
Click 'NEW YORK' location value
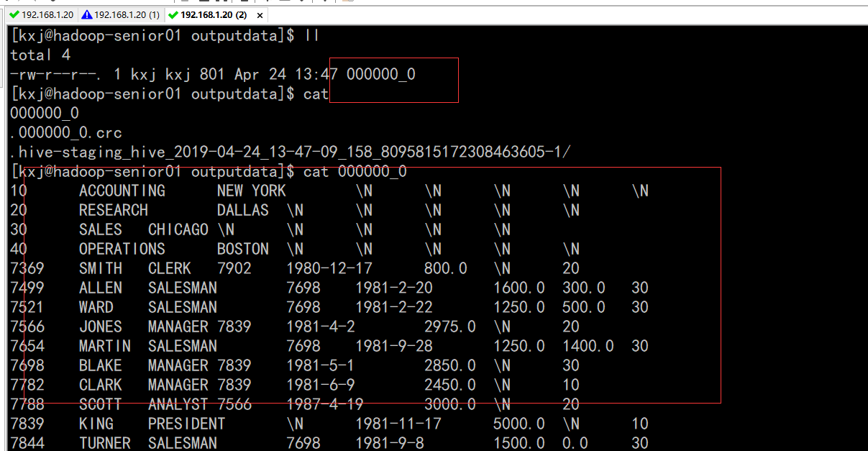coord(252,191)
